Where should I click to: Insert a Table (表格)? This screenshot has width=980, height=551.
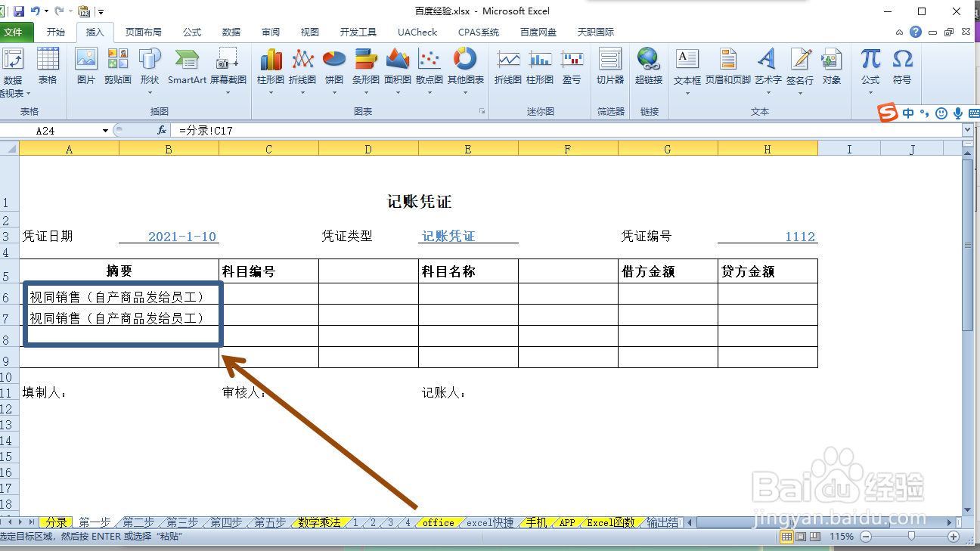click(48, 67)
